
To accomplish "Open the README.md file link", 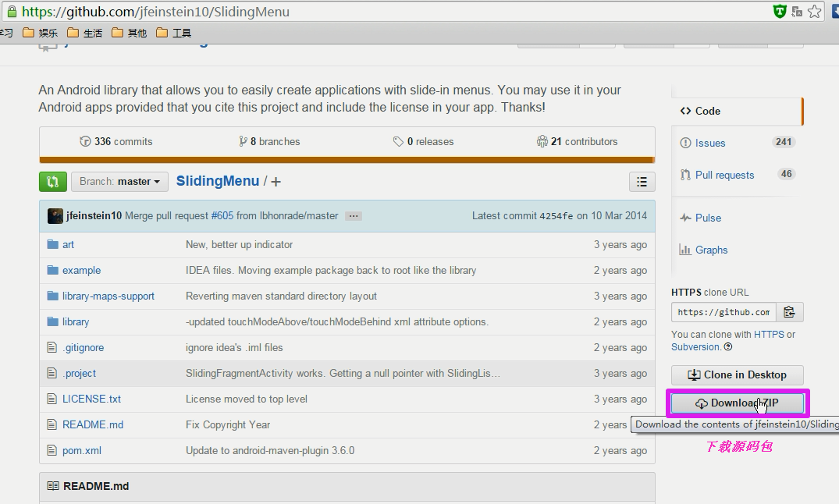I will tap(92, 424).
